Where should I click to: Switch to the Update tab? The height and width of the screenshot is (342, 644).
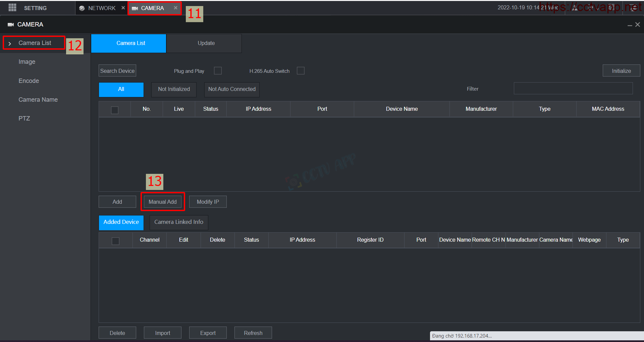click(x=206, y=43)
